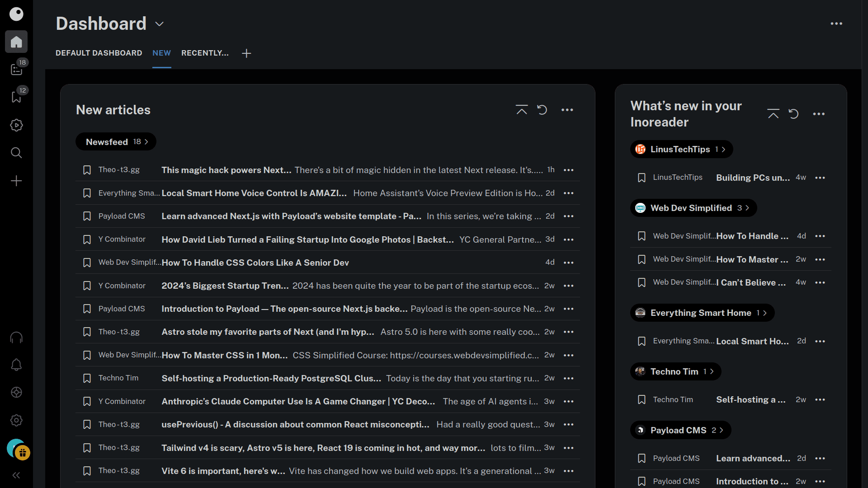The width and height of the screenshot is (868, 488).
Task: Bookmark 'How To Handle CSS Colors' in New articles
Action: point(87,263)
